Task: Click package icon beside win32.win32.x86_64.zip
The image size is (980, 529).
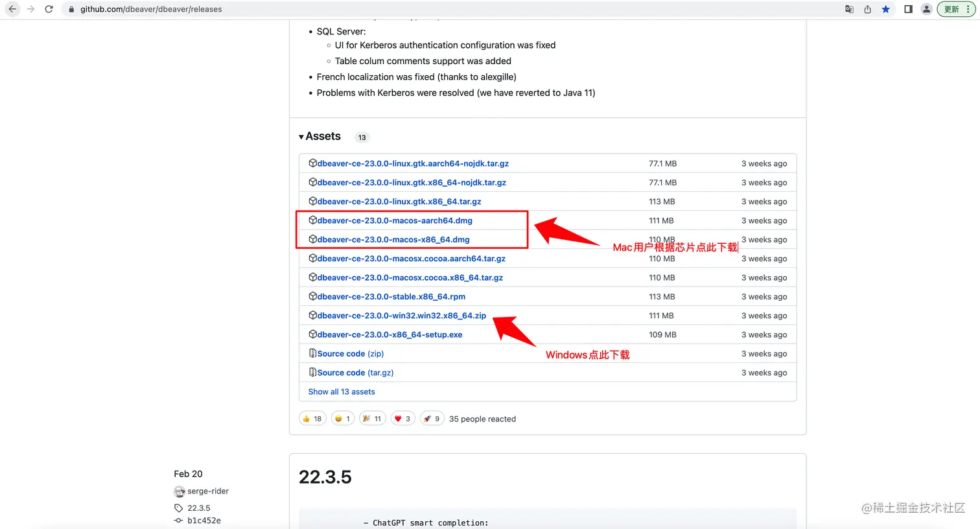Action: click(313, 316)
